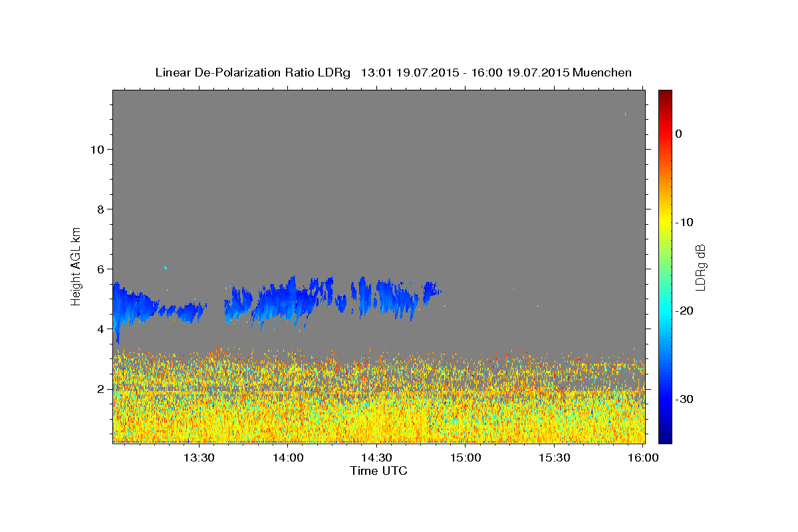Click the 14:30 time tick label
This screenshot has height=532, width=798.
coord(377,458)
